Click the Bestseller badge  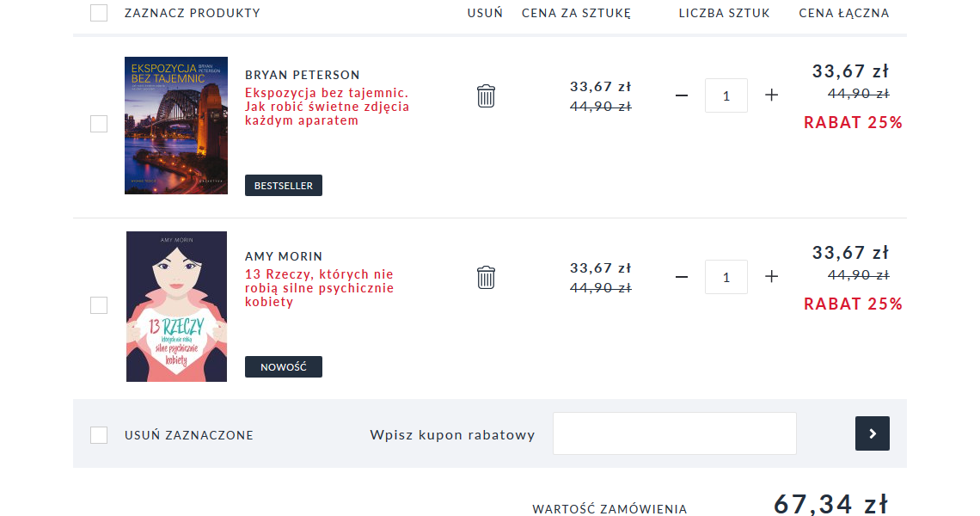click(284, 186)
